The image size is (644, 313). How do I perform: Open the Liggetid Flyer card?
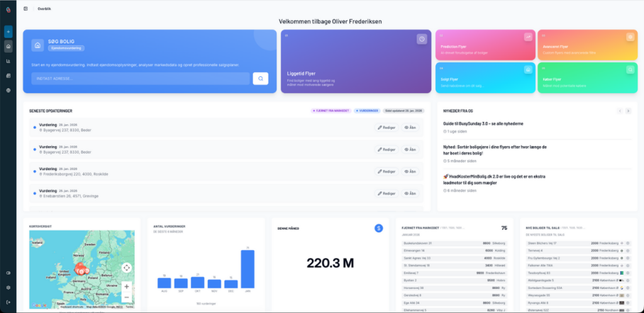[x=354, y=61]
